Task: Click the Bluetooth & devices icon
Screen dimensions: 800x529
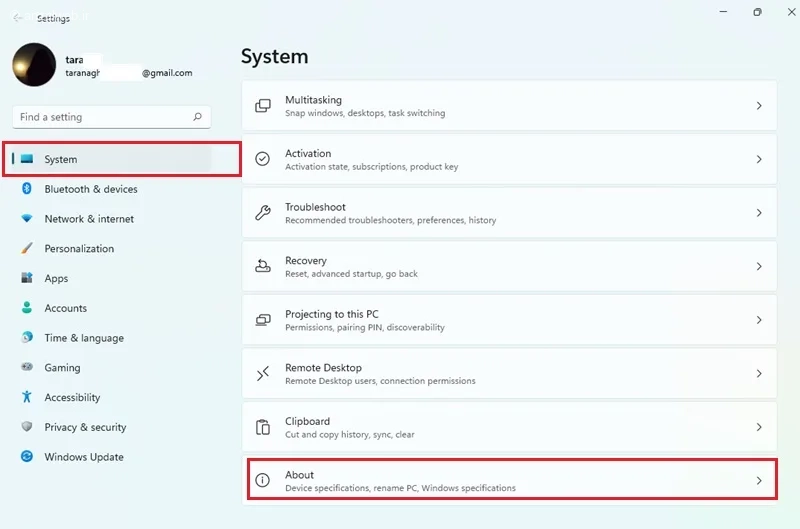Action: pyautogui.click(x=27, y=189)
